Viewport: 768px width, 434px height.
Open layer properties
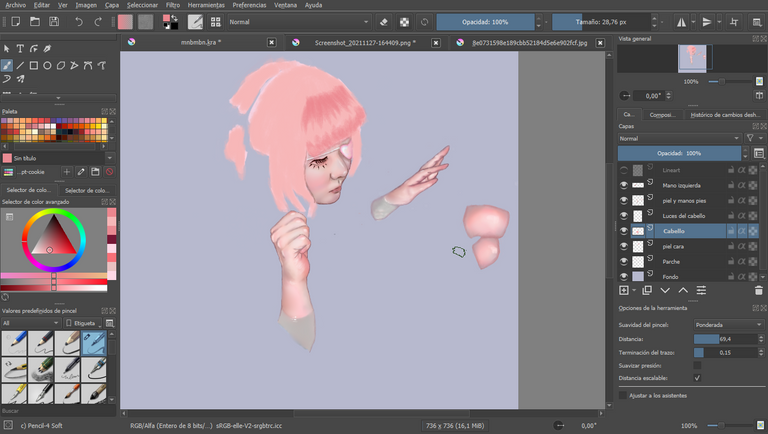(701, 290)
